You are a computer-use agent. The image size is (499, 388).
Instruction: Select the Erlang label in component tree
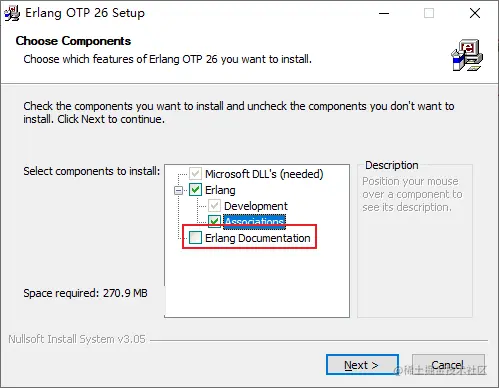pyautogui.click(x=220, y=190)
